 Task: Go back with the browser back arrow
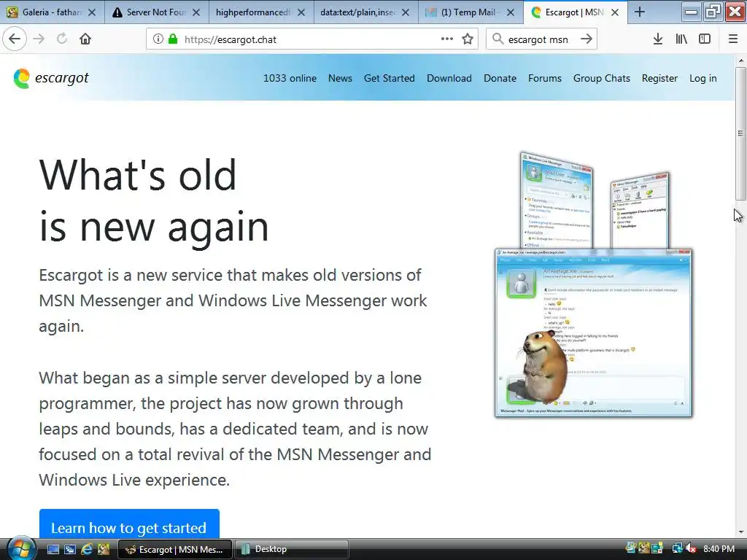coord(15,39)
